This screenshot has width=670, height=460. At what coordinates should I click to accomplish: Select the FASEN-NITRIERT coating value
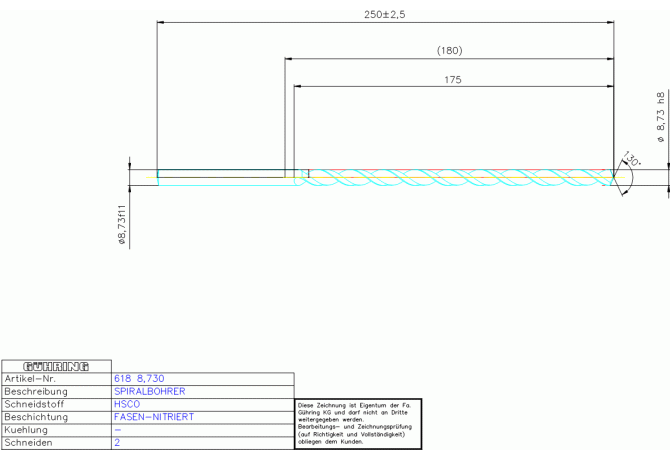click(x=155, y=417)
